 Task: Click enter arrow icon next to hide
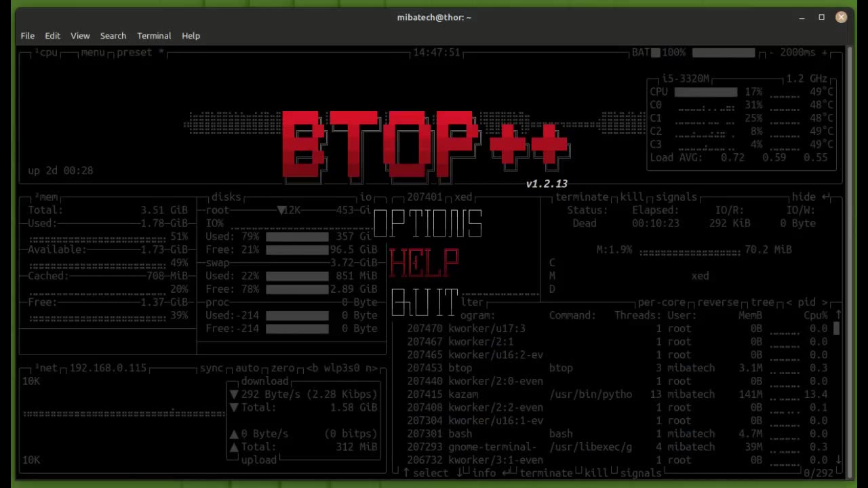[826, 197]
